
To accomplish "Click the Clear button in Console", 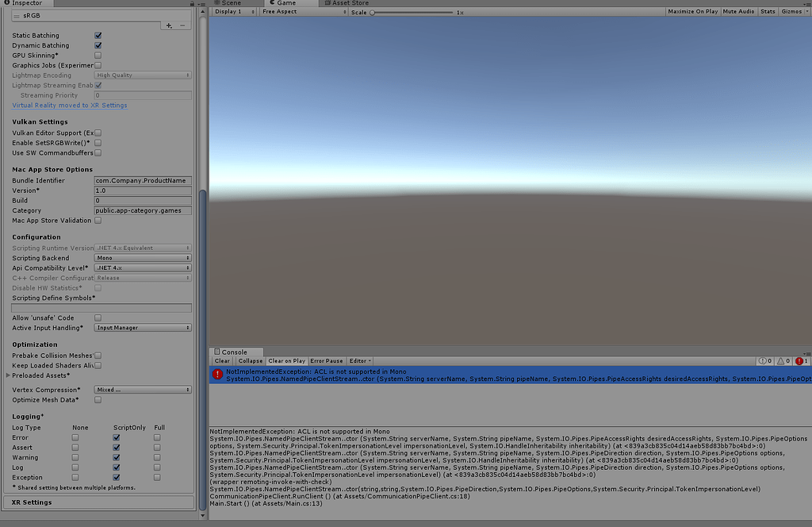I will click(x=221, y=360).
